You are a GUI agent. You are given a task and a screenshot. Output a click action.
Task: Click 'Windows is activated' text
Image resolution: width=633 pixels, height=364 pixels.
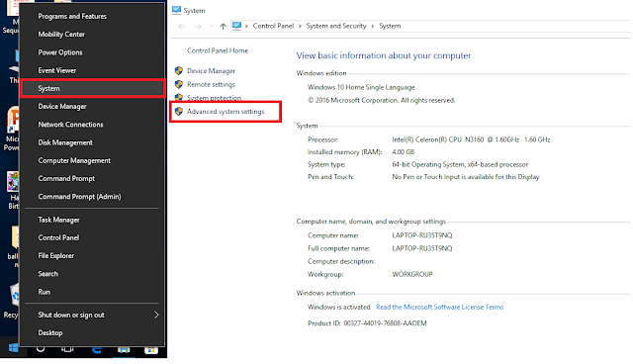pyautogui.click(x=338, y=307)
